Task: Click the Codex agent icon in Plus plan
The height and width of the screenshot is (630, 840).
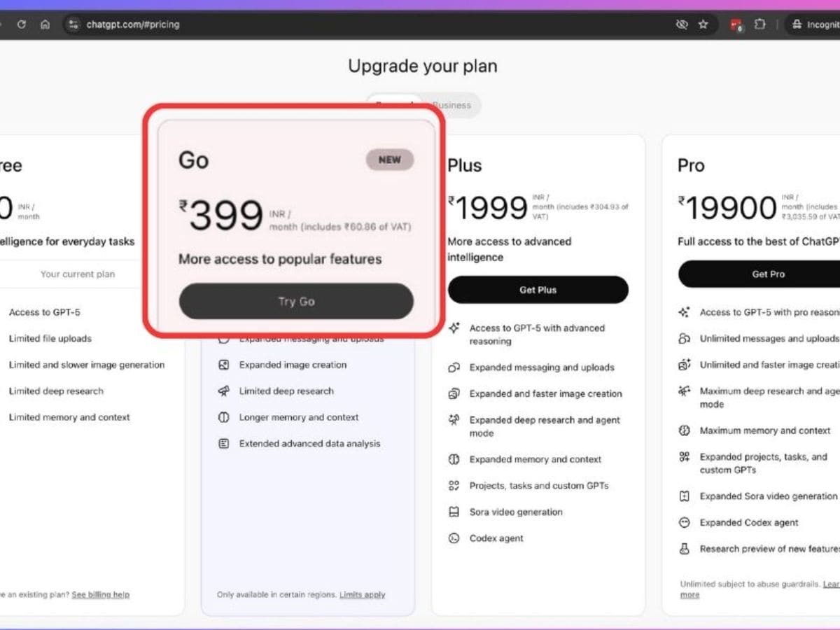Action: pos(454,538)
